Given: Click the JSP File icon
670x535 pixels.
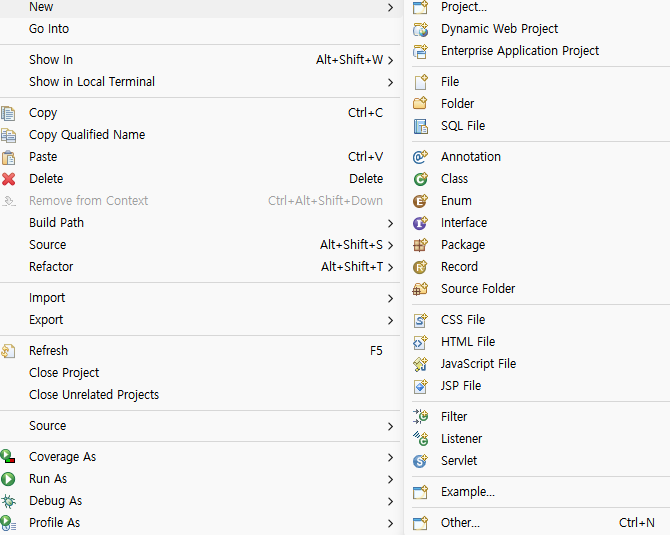Looking at the screenshot, I should point(420,386).
